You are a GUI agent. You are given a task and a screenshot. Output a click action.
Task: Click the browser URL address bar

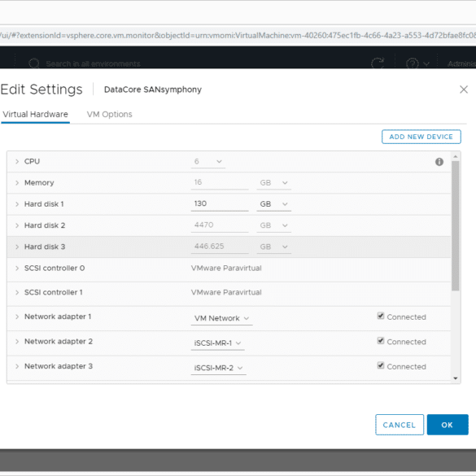pos(238,36)
